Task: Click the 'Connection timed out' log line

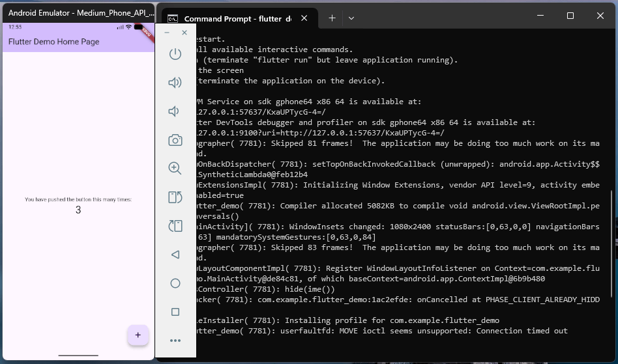Action: coord(382,331)
